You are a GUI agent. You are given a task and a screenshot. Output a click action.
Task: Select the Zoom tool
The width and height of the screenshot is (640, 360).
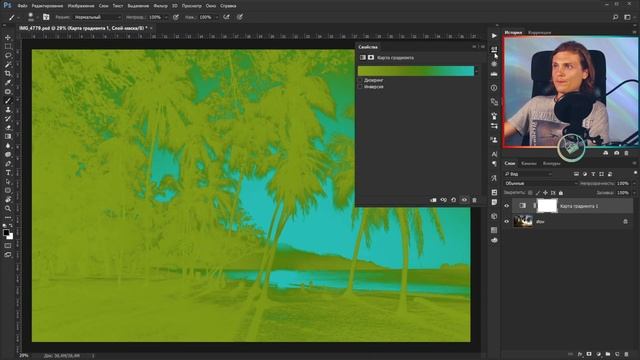(8, 208)
